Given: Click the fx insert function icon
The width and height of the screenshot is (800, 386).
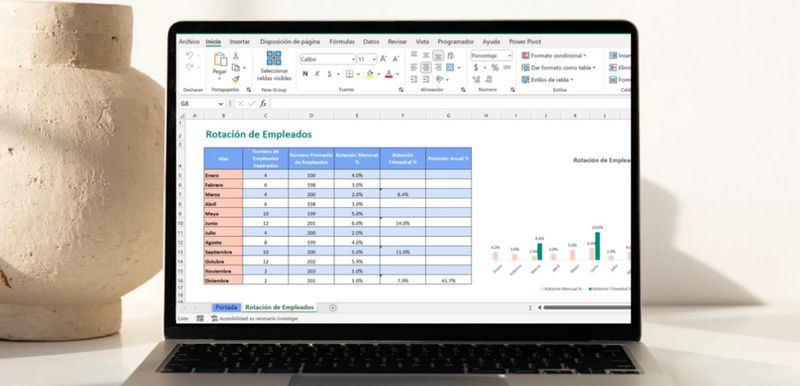Looking at the screenshot, I should point(263,104).
